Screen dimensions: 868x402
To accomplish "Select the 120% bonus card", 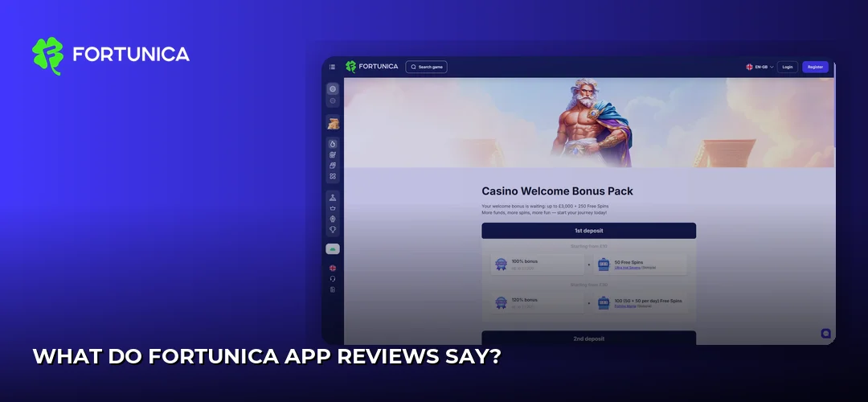I will pos(537,303).
